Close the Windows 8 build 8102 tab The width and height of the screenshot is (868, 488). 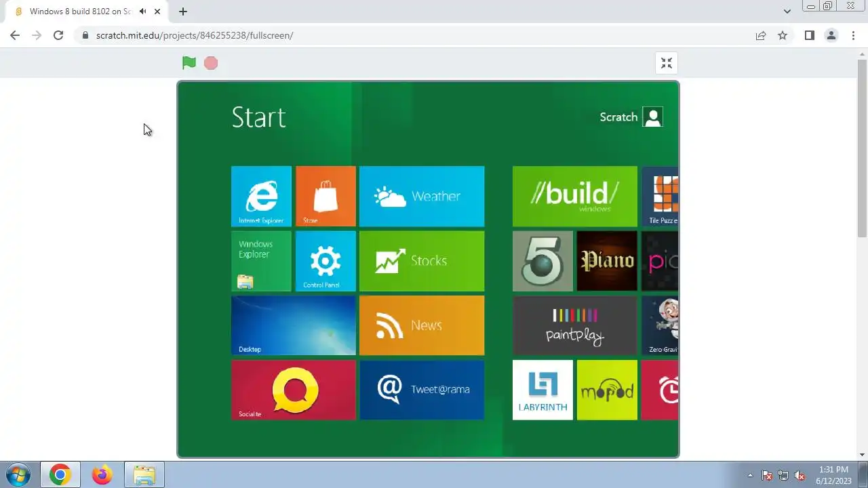click(x=157, y=12)
